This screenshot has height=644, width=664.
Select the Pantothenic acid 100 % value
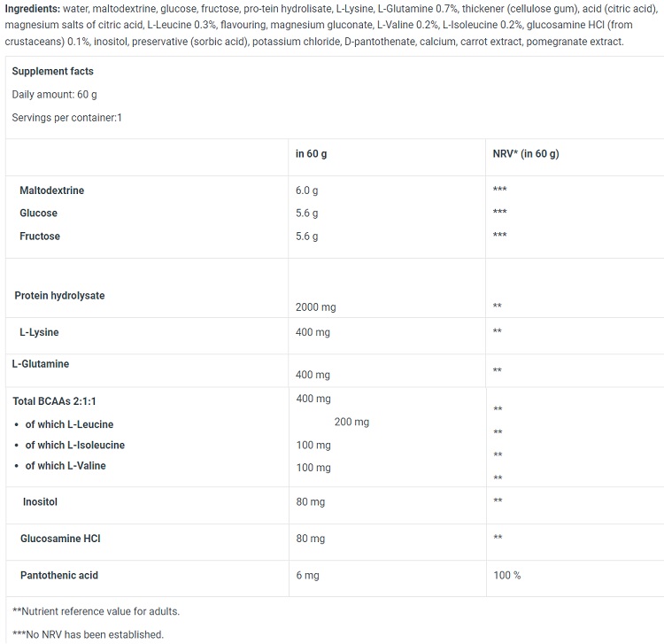[x=506, y=576]
